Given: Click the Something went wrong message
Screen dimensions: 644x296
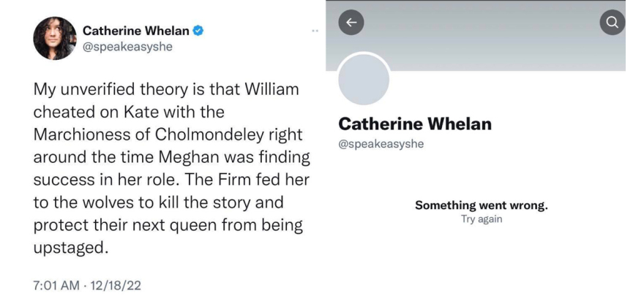Looking at the screenshot, I should click(x=481, y=205).
